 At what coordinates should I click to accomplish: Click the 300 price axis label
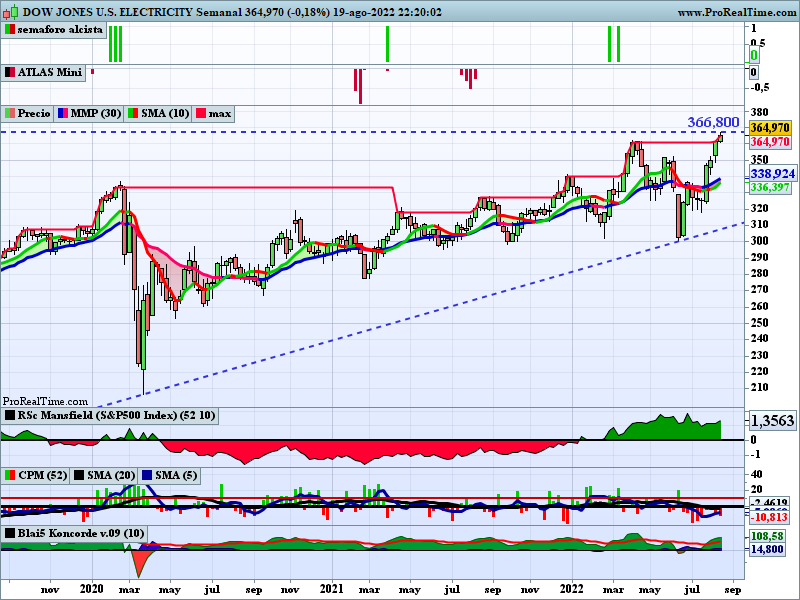[x=760, y=241]
